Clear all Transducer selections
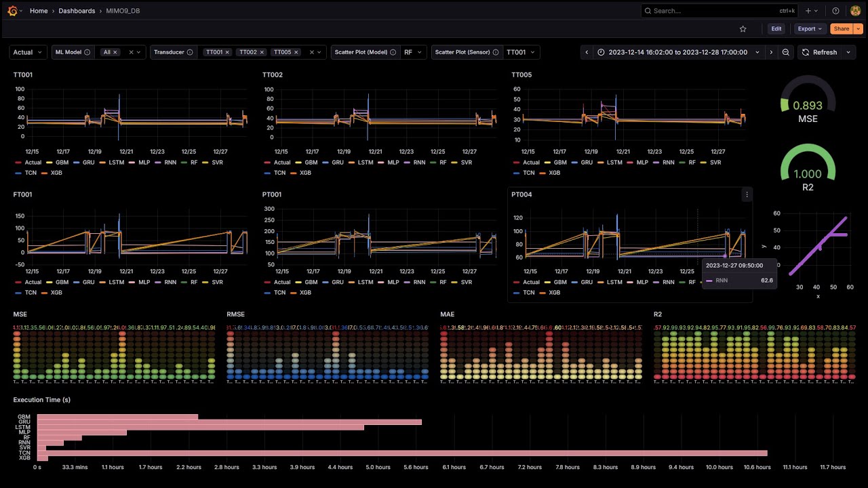The height and width of the screenshot is (488, 868). click(x=312, y=52)
